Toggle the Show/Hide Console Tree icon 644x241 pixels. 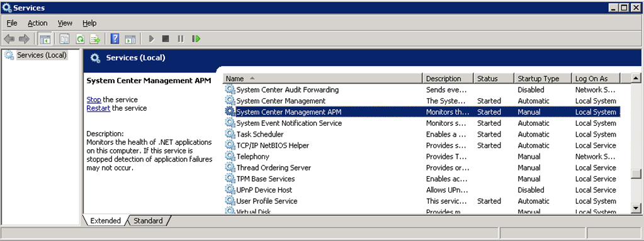(x=45, y=39)
